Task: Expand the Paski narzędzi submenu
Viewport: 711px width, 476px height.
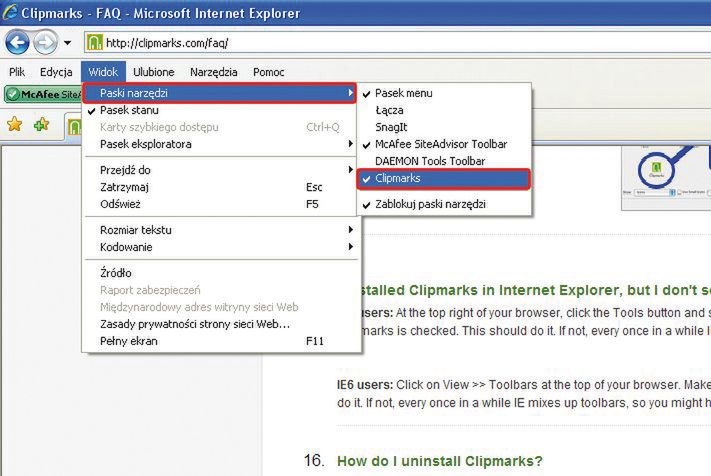Action: [219, 93]
